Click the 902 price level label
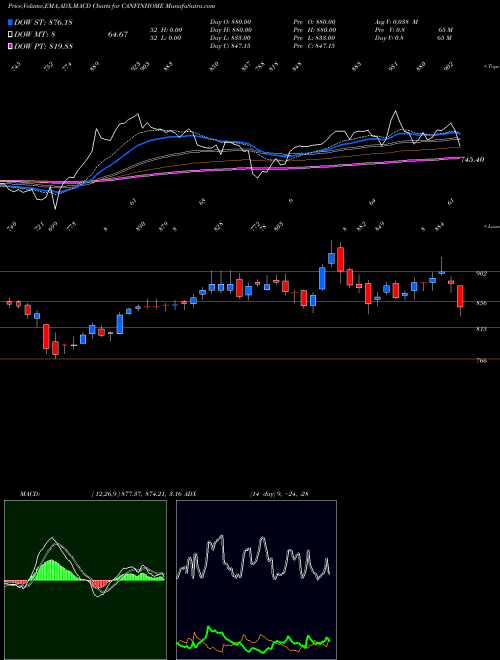This screenshot has width=500, height=660. [x=481, y=274]
